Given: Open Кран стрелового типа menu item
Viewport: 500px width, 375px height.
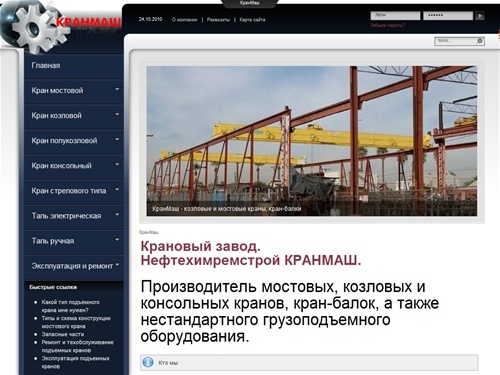Looking at the screenshot, I should [x=74, y=191].
